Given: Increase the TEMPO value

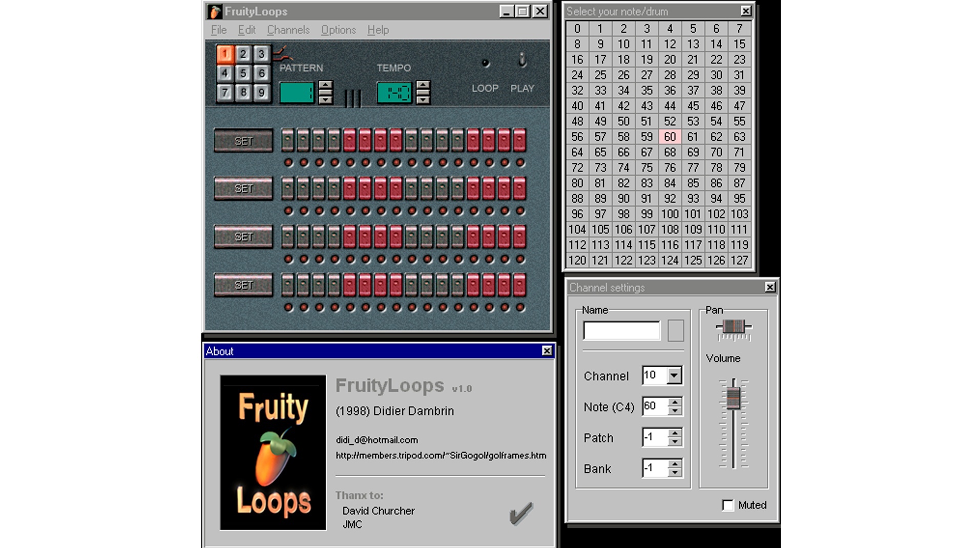Looking at the screenshot, I should tap(423, 86).
